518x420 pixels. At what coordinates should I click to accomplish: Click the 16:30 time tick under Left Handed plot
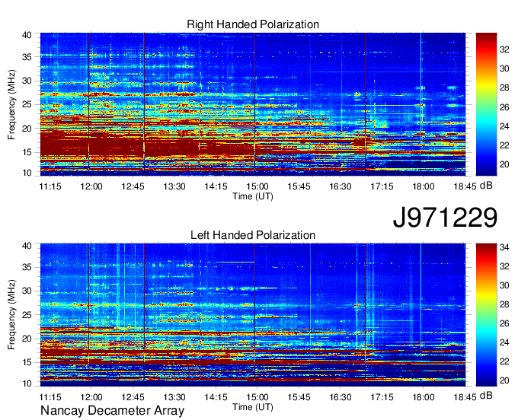(341, 397)
